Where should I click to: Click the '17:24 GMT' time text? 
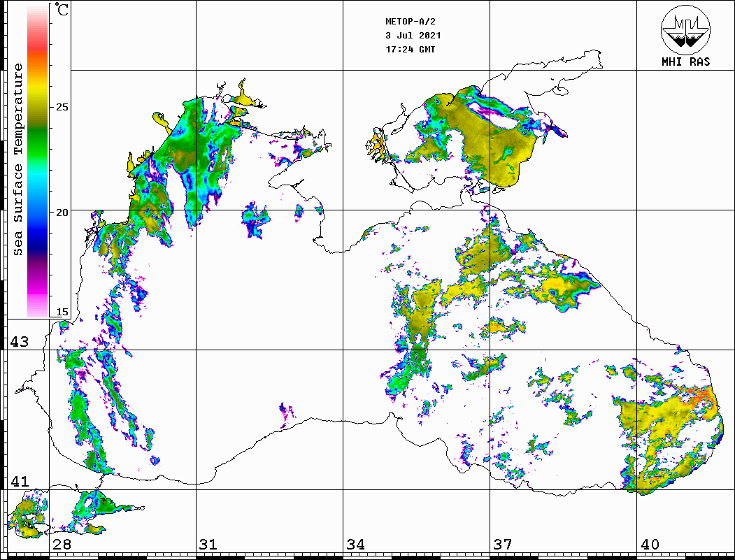(410, 49)
